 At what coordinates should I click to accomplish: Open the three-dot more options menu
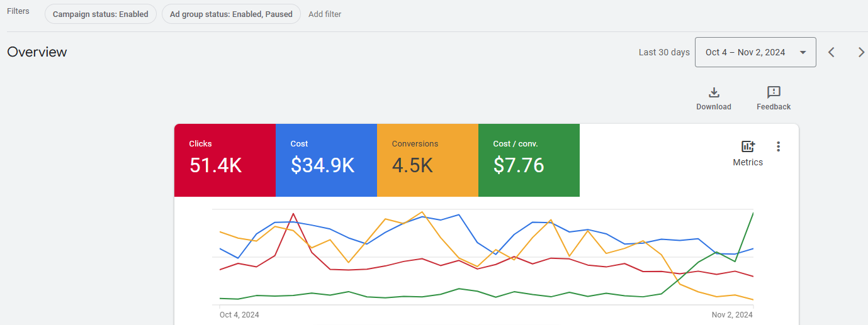click(778, 146)
